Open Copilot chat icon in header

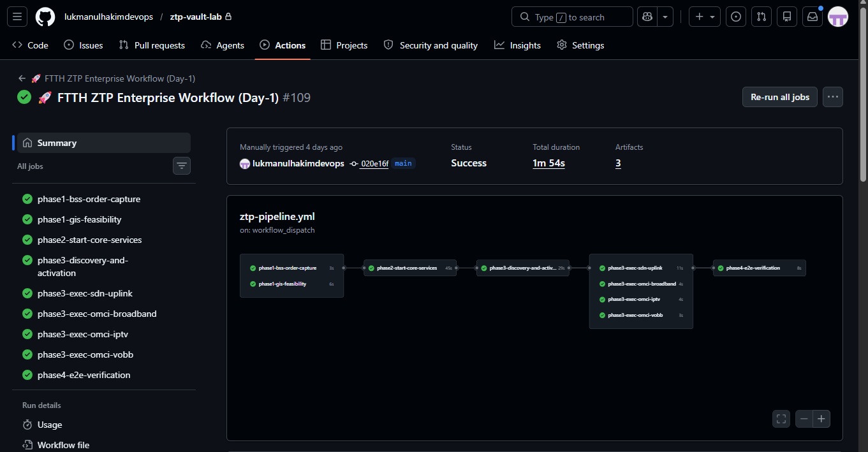(x=647, y=17)
